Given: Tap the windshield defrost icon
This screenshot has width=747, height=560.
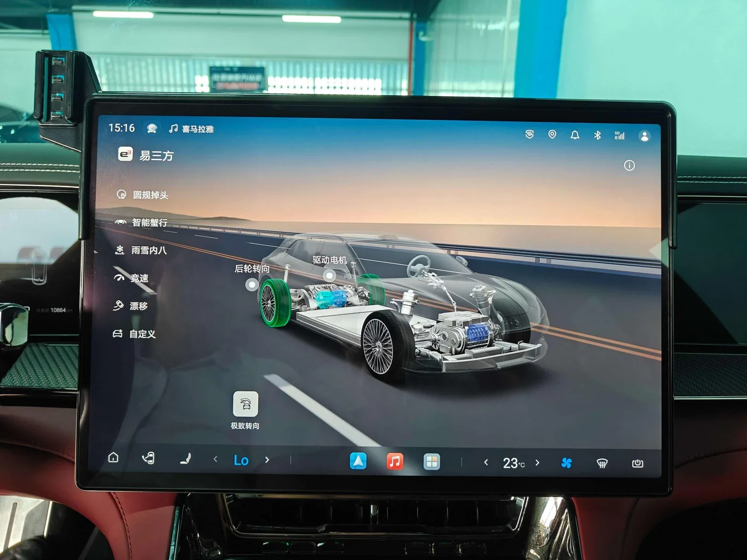Looking at the screenshot, I should click(x=602, y=463).
